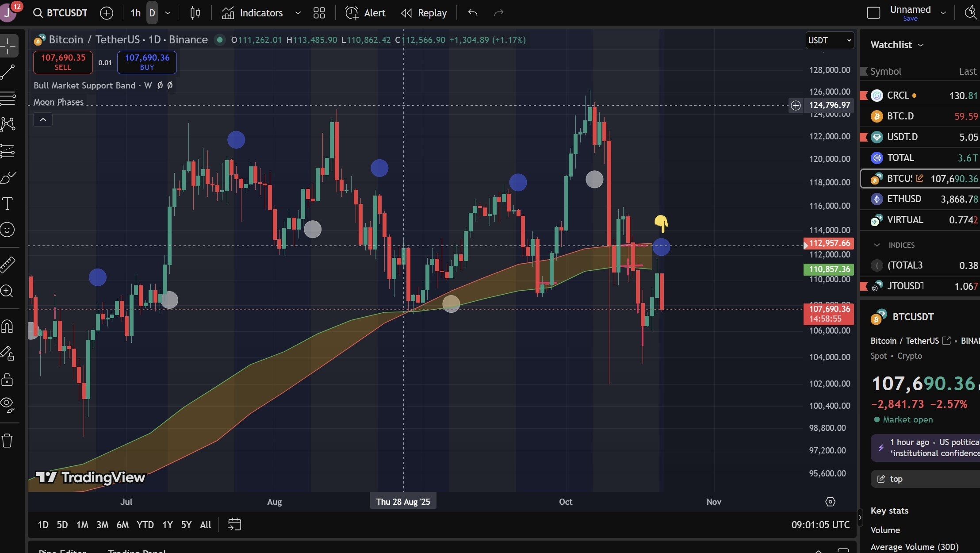Select the Text annotation tool
Image resolution: width=980 pixels, height=553 pixels.
click(x=8, y=204)
